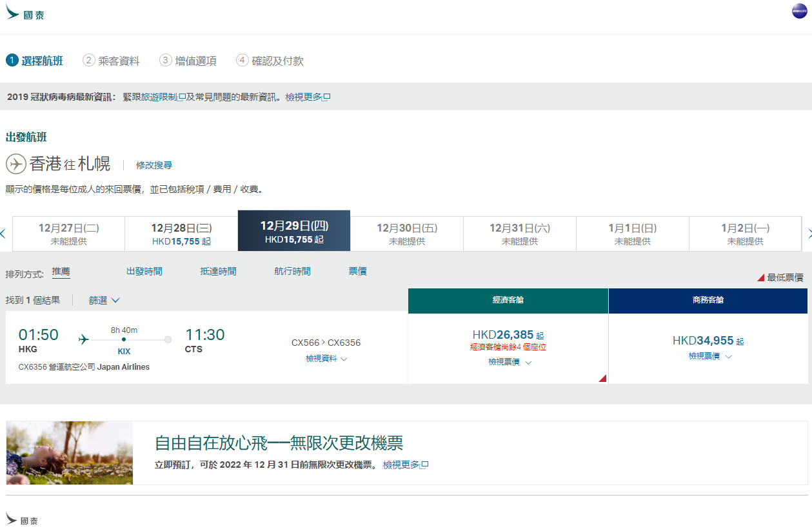
Task: Click the previous dates left arrow
Action: [x=3, y=234]
